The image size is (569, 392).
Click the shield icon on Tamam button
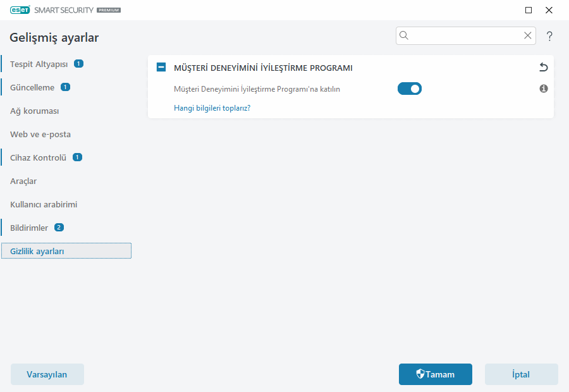[421, 374]
